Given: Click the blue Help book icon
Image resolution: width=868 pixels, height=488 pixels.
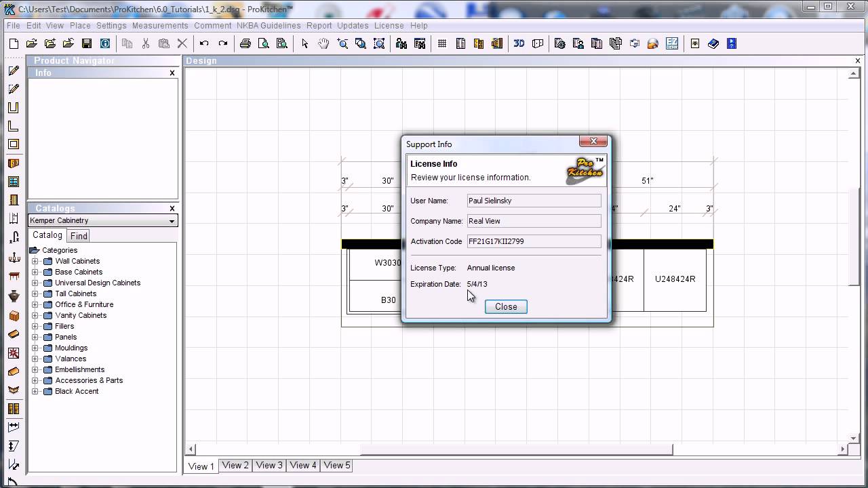Looking at the screenshot, I should (x=713, y=43).
